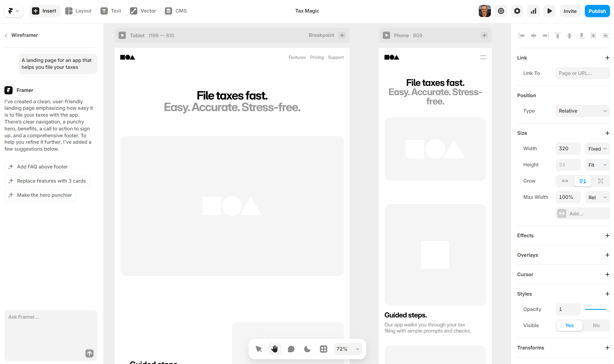Click the 'Add...' min/max size field
This screenshot has height=364, width=614.
(582, 213)
